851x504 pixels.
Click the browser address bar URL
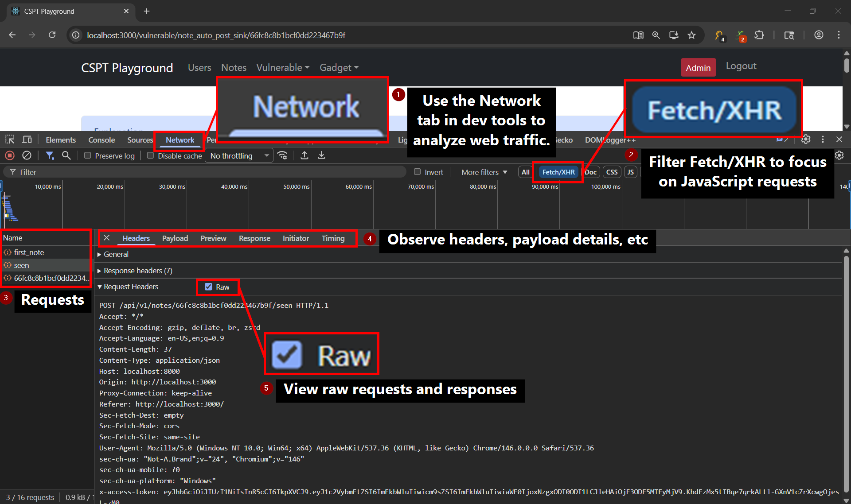tap(216, 35)
